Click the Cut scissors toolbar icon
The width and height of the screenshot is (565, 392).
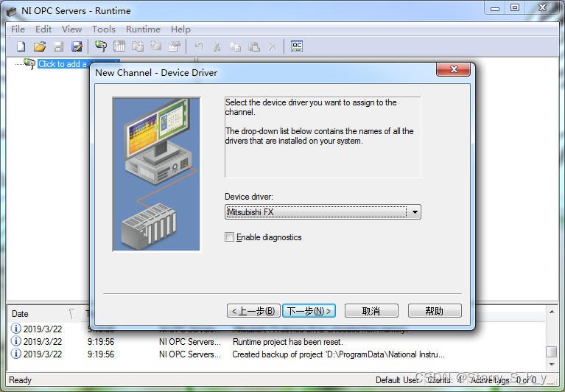pyautogui.click(x=217, y=46)
